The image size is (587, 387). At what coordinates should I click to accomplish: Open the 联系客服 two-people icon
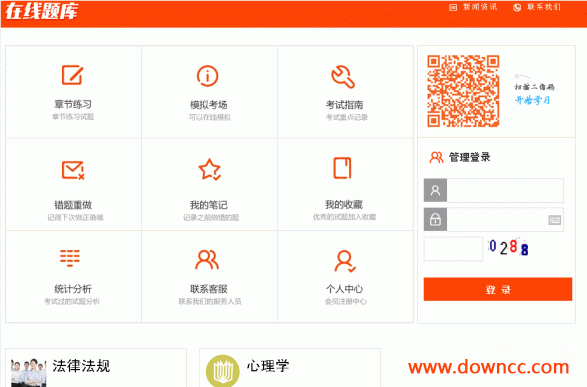coord(207,260)
